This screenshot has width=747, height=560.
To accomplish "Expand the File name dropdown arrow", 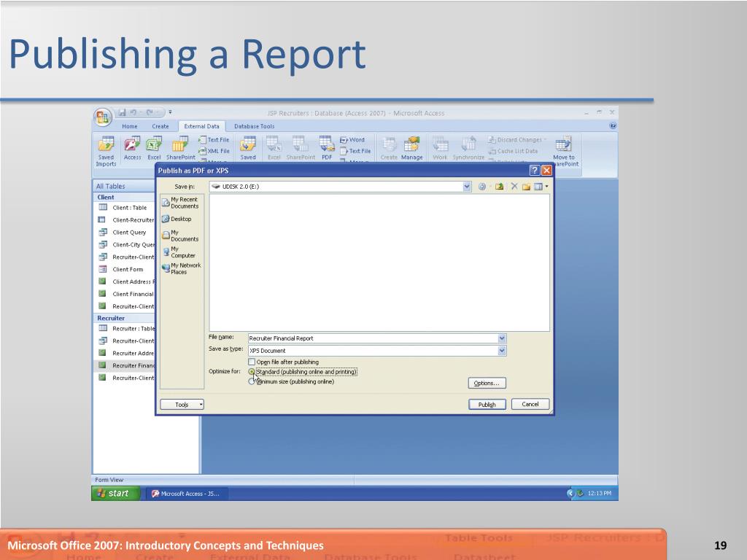I will click(x=502, y=338).
